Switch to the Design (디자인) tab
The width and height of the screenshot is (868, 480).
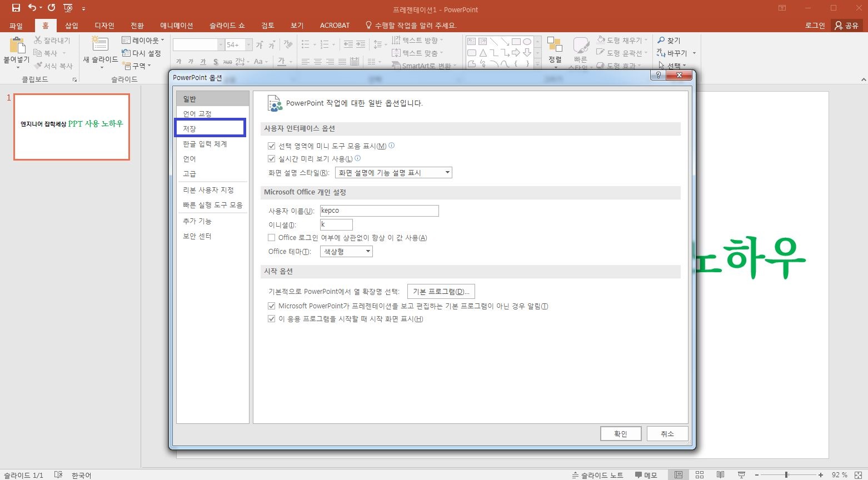(104, 26)
